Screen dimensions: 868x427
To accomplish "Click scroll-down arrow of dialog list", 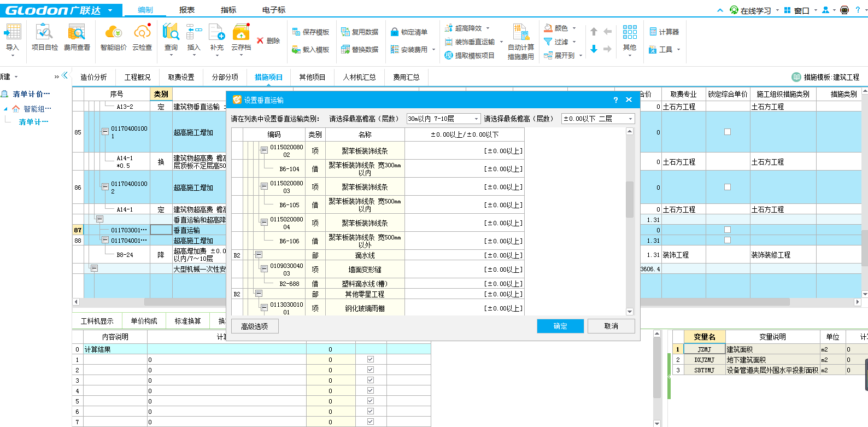I will 630,312.
